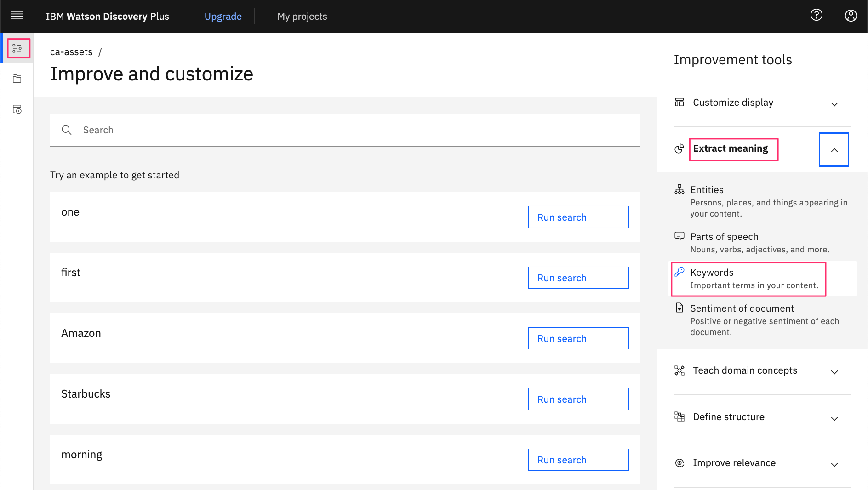Viewport: 868px width, 490px height.
Task: Run search for 'one' example
Action: pyautogui.click(x=578, y=217)
